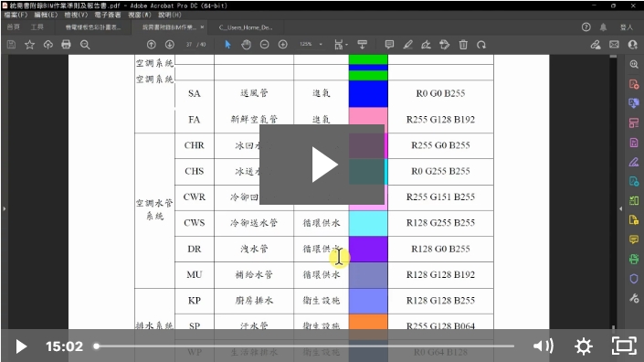The image size is (644, 362).
Task: Open the 電子簽署 menu
Action: 108,15
